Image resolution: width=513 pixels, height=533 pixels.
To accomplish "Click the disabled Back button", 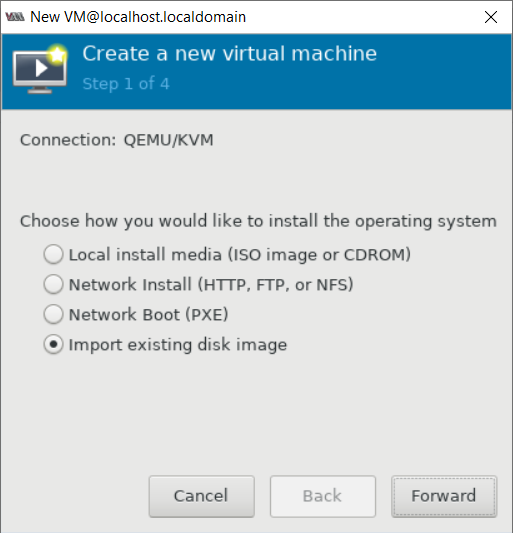I will (323, 496).
